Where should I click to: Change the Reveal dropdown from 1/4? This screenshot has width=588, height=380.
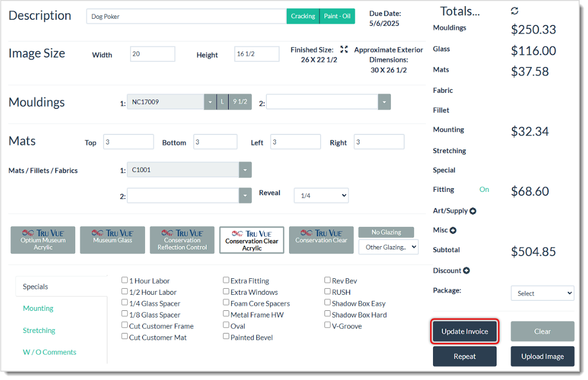pos(321,195)
